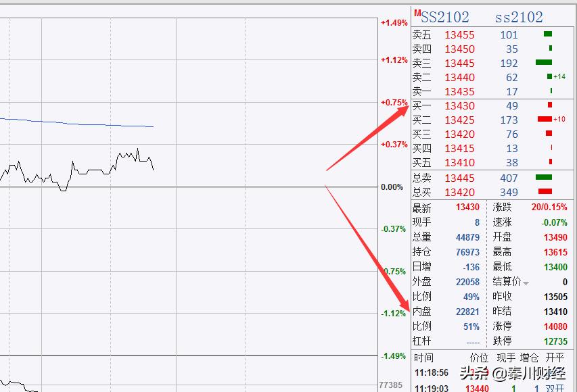The width and height of the screenshot is (577, 392).
Task: Click the red bar beside 总买
Action: (545, 191)
